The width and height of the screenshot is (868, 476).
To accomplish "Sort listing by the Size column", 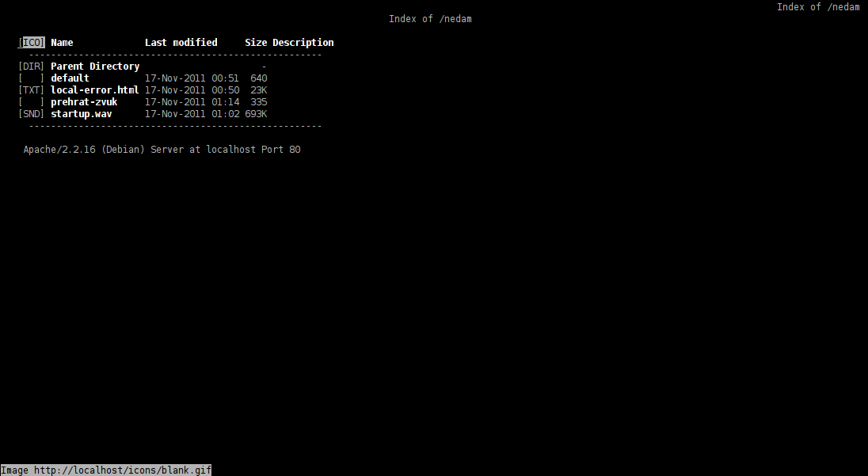I will [256, 43].
